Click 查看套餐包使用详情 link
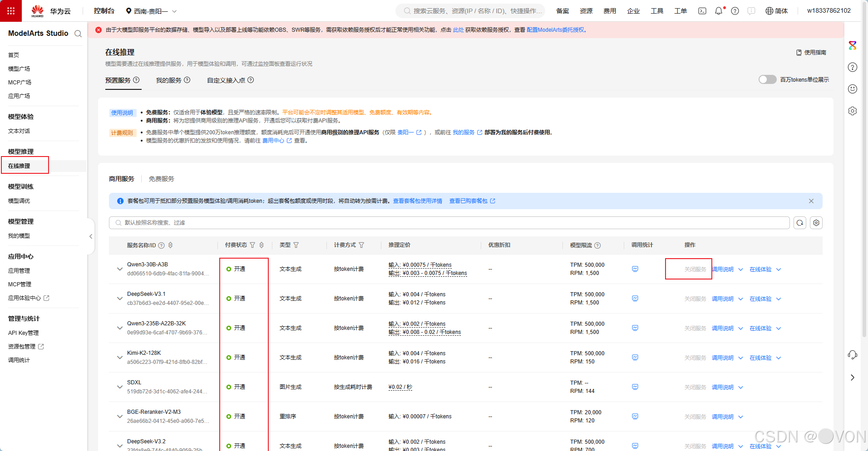The height and width of the screenshot is (451, 868). tap(418, 201)
